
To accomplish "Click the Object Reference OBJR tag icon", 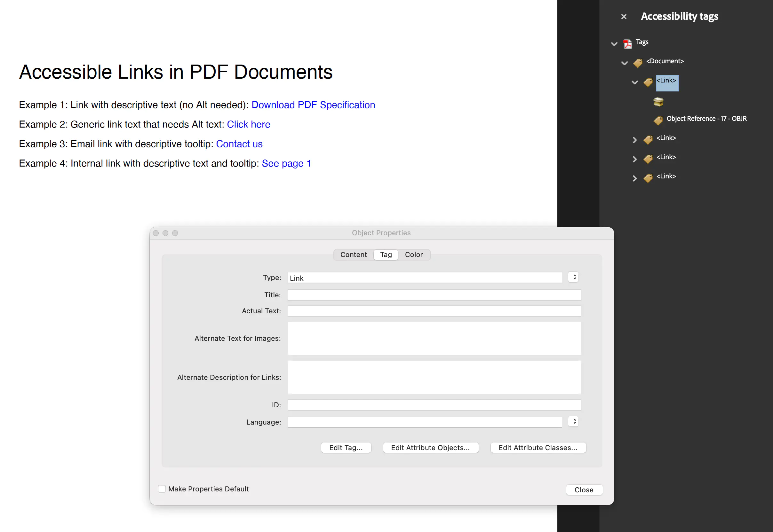I will 658,120.
